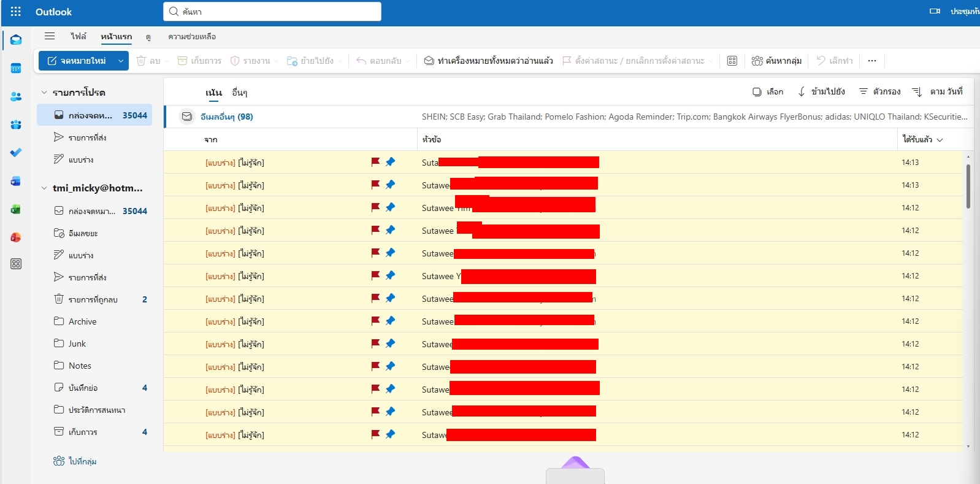Open the To Do checkmark app
The image size is (980, 484).
coord(16,153)
